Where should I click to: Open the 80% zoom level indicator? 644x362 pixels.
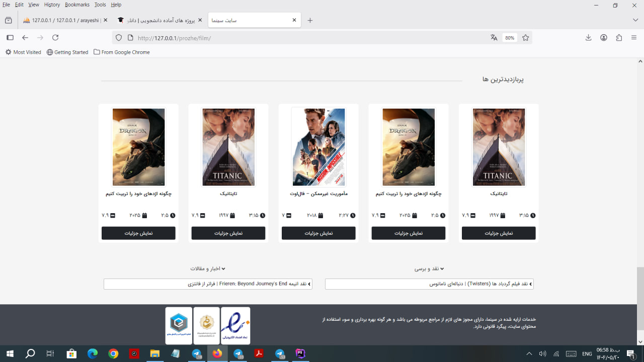pyautogui.click(x=510, y=38)
